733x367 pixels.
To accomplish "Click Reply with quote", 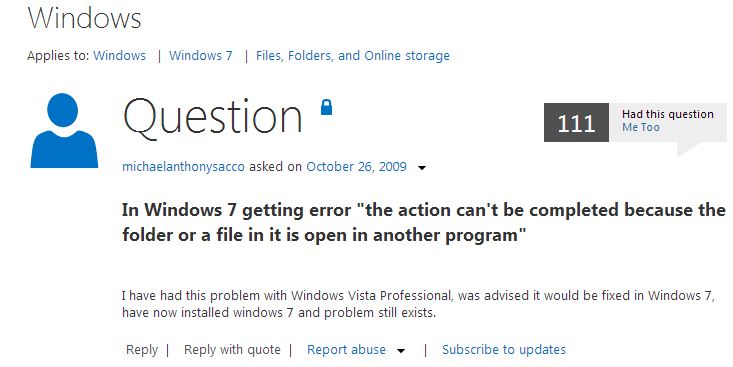I will pos(232,350).
